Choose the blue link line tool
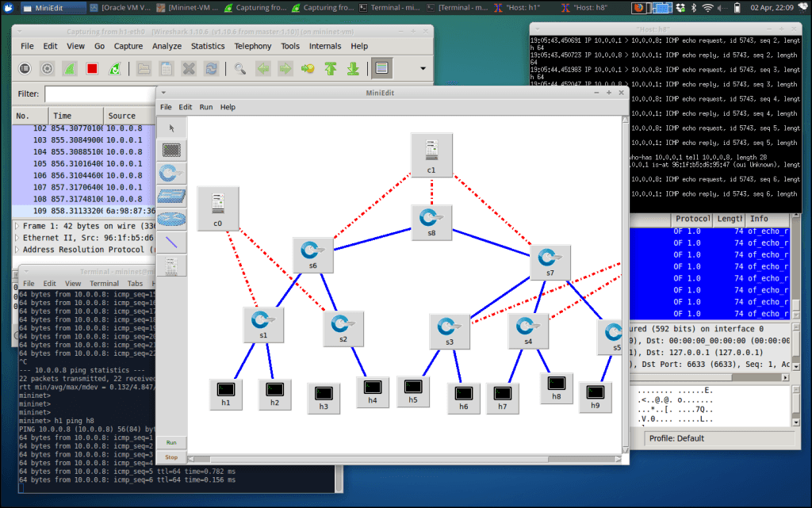The width and height of the screenshot is (812, 508). pos(171,242)
